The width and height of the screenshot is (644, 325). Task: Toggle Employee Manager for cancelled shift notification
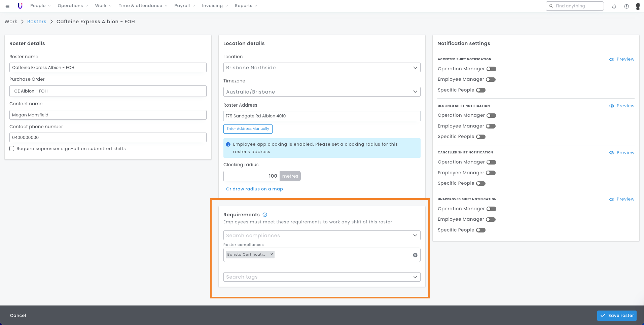(x=491, y=173)
